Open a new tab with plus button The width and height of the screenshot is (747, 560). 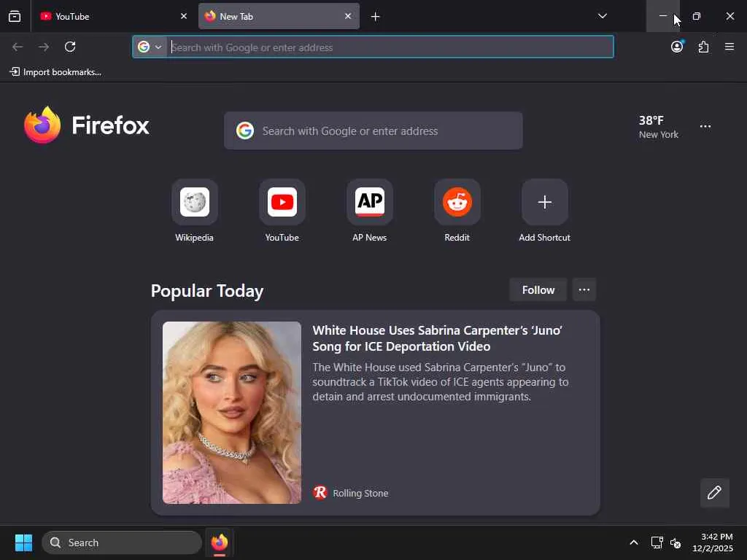pyautogui.click(x=376, y=17)
